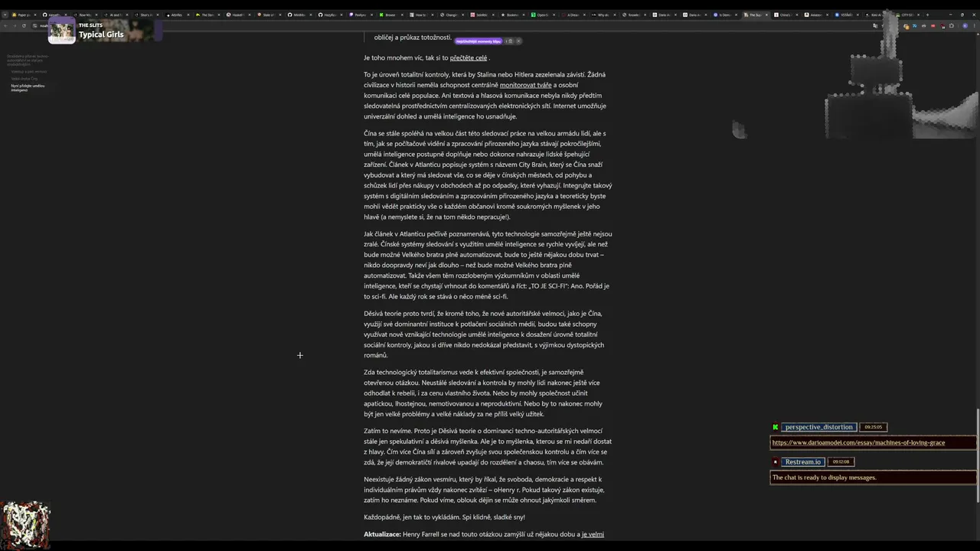Screen dimensions: 980x551
Task: Click the 'Typical Girls' song title
Action: pos(101,35)
